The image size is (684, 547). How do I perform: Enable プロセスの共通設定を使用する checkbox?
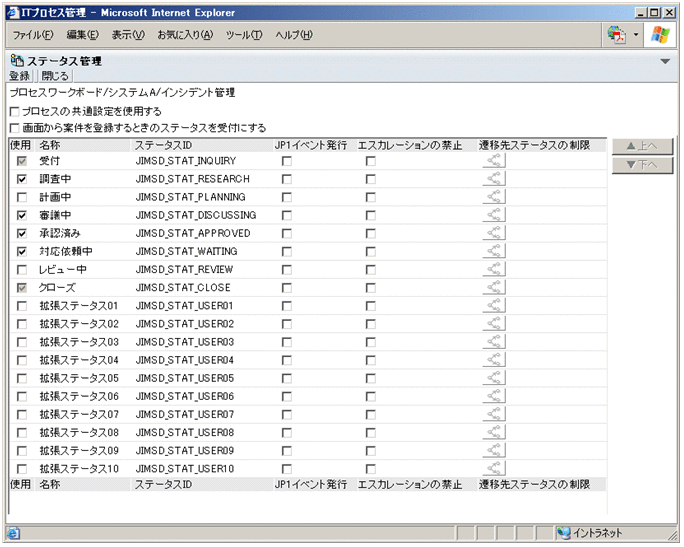click(14, 111)
